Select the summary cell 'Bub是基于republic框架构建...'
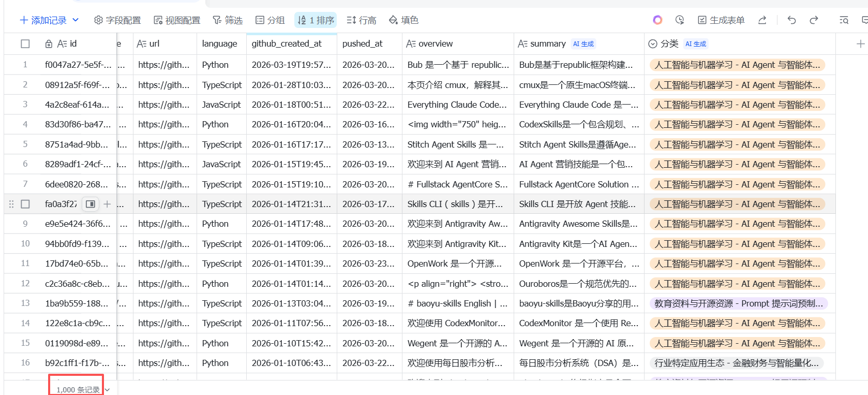Viewport: 868px width, 395px height. 579,65
